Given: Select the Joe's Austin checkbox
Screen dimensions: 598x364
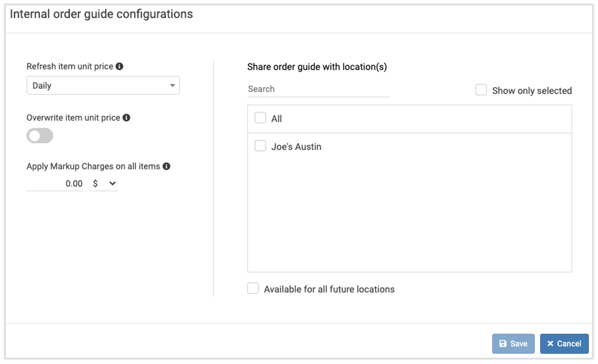Looking at the screenshot, I should [x=260, y=146].
